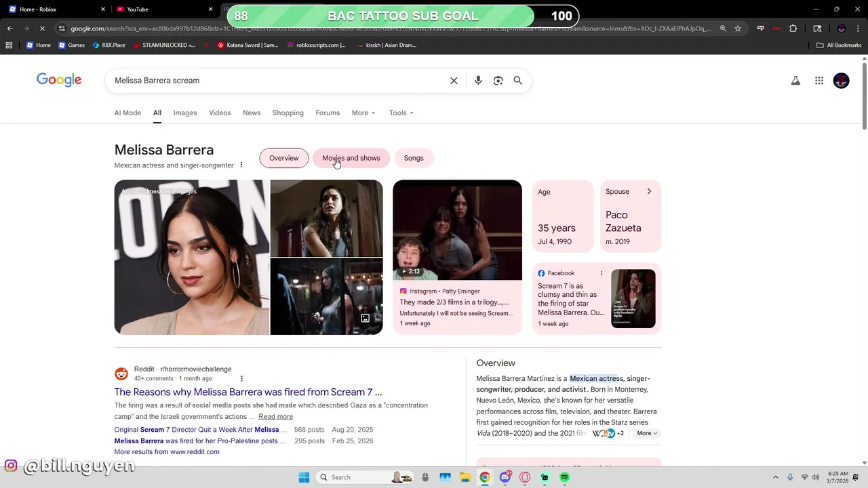Expand the Overview text with More
Viewport: 868px width, 488px height.
pyautogui.click(x=647, y=433)
